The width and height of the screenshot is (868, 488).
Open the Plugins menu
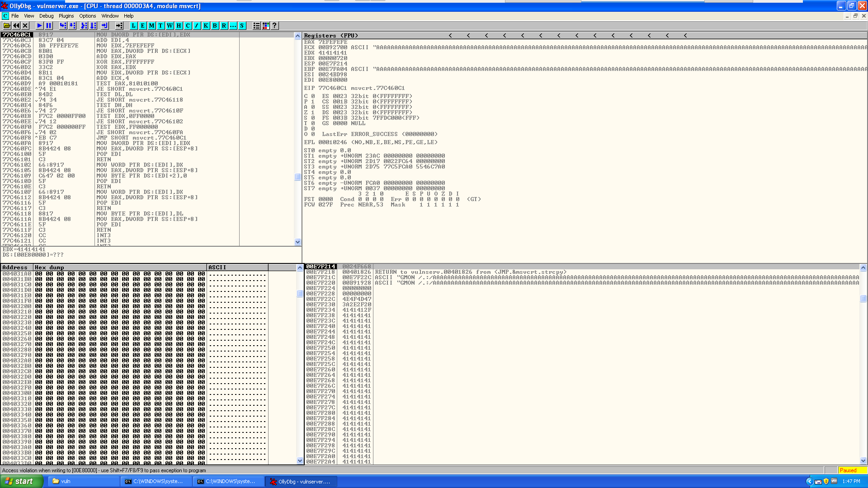(66, 16)
